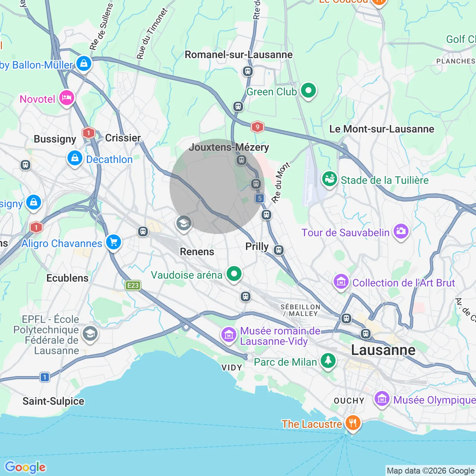476x476 pixels.
Task: Click the Ballon-Müller shopping marker
Action: pyautogui.click(x=84, y=63)
